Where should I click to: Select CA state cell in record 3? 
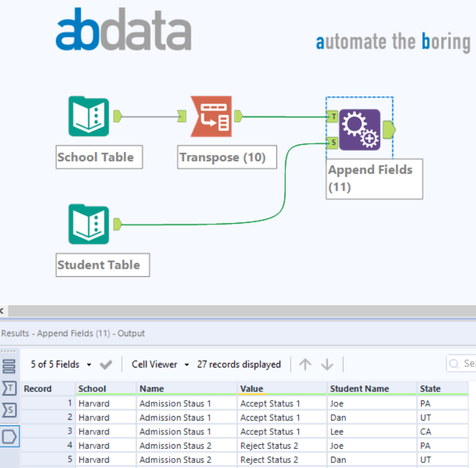[443, 432]
